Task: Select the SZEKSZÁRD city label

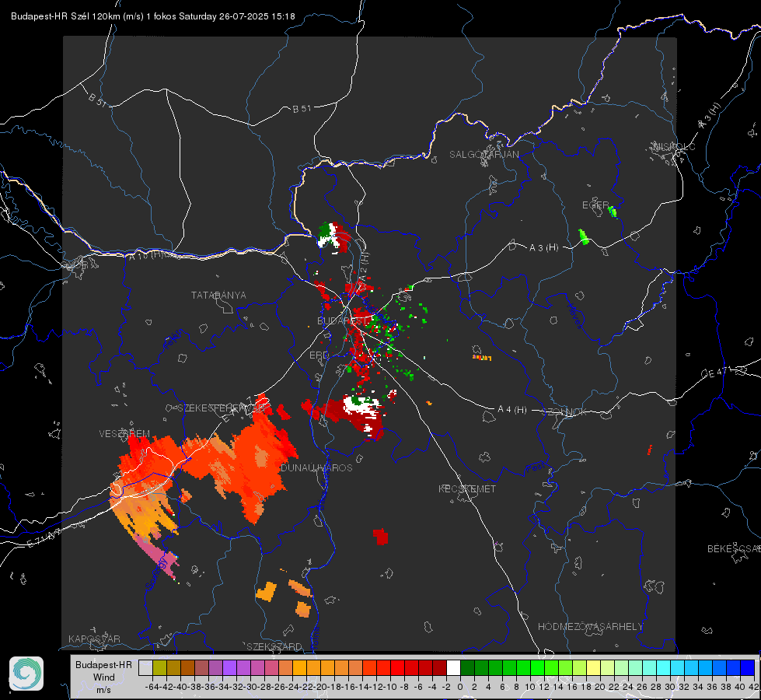Action: tap(274, 646)
